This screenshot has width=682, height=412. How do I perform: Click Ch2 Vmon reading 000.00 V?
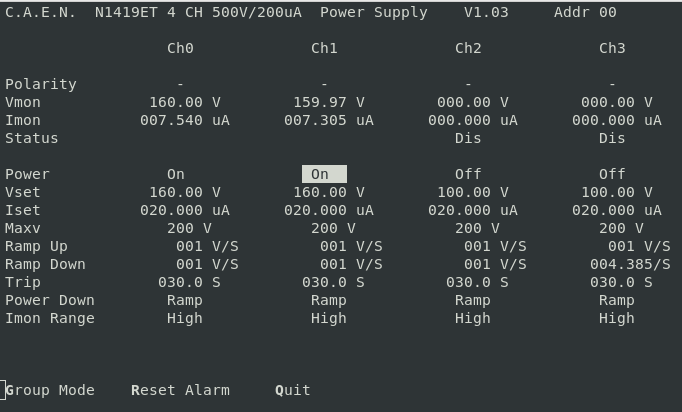point(473,102)
